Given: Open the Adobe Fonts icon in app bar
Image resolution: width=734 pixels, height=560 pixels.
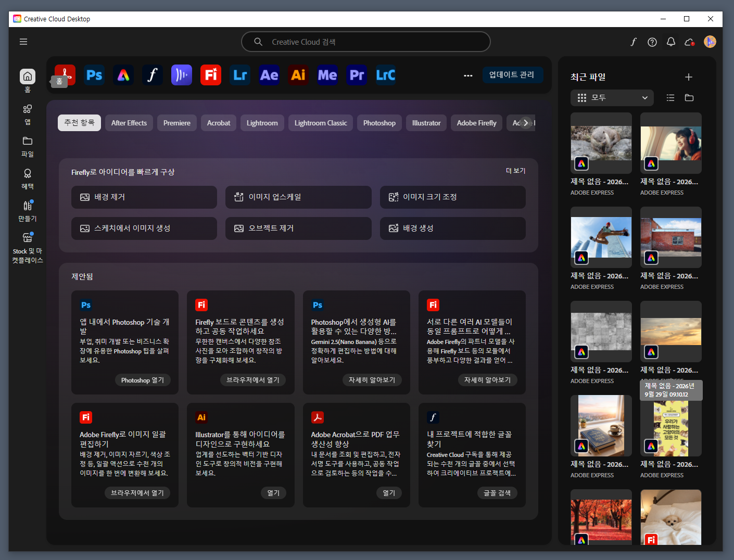Looking at the screenshot, I should click(153, 75).
